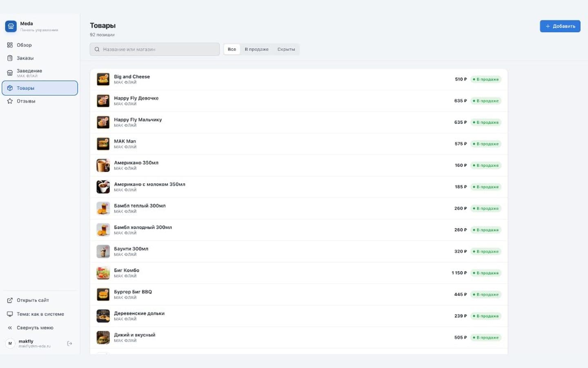Click the Товары page heading
588x368 pixels.
103,26
